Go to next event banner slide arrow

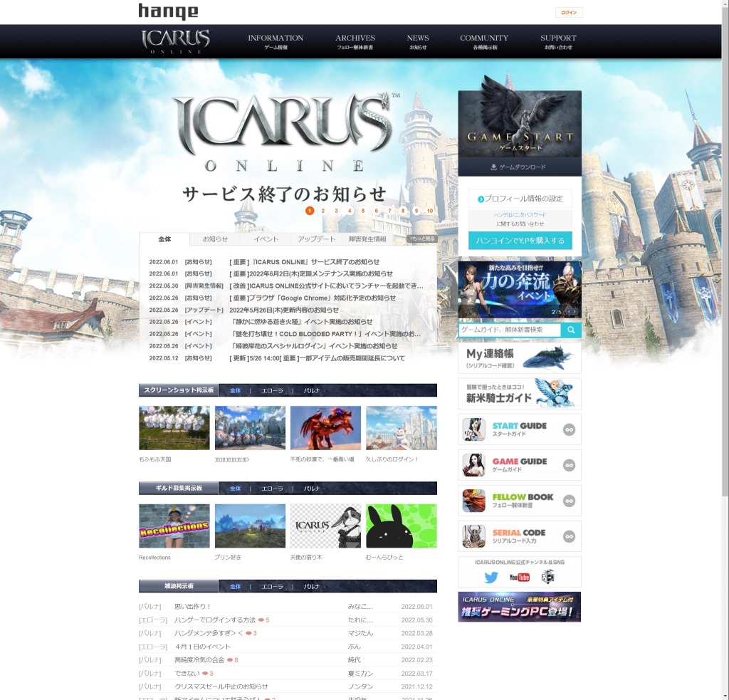click(575, 312)
